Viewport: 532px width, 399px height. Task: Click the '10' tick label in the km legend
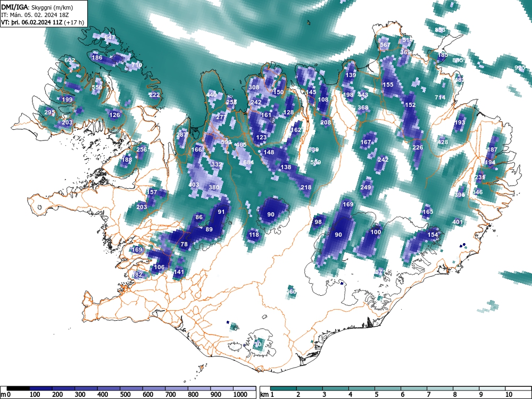point(509,395)
